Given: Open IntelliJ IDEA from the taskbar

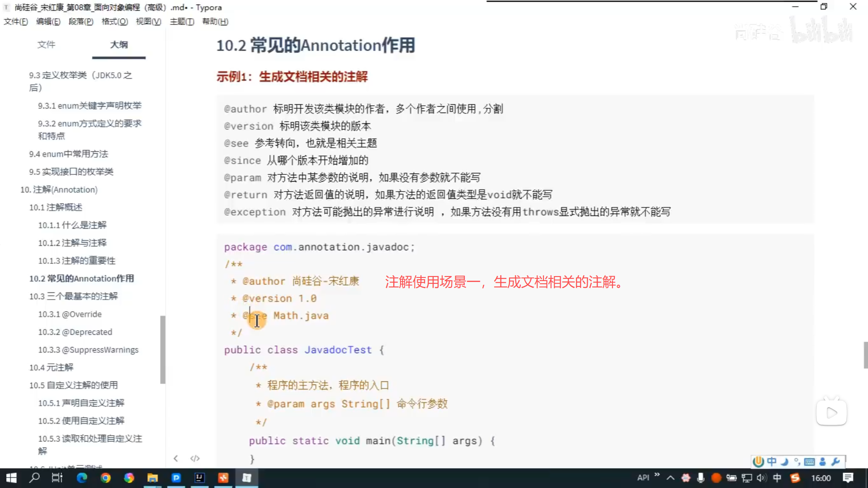Looking at the screenshot, I should coord(199,478).
